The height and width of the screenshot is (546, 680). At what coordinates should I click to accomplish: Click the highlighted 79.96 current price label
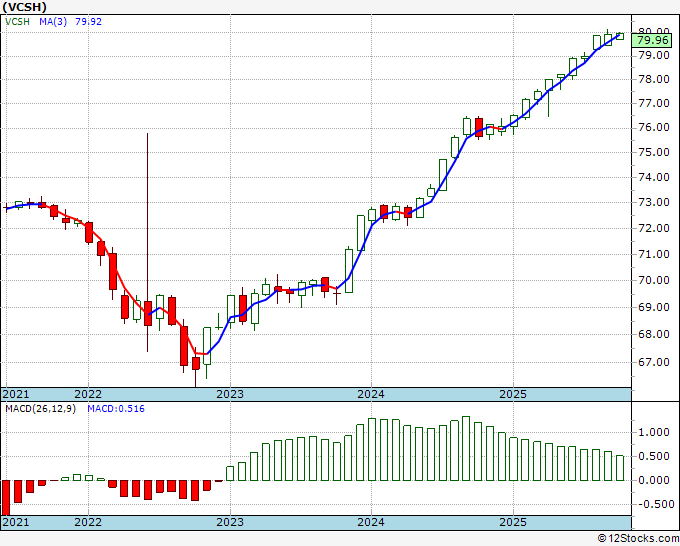pyautogui.click(x=653, y=40)
